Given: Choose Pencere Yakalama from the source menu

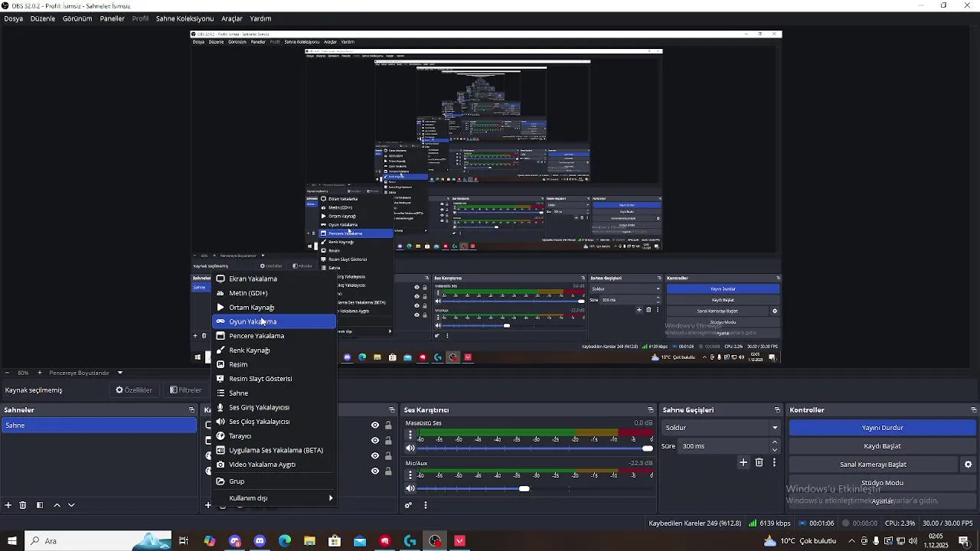Looking at the screenshot, I should [273, 336].
